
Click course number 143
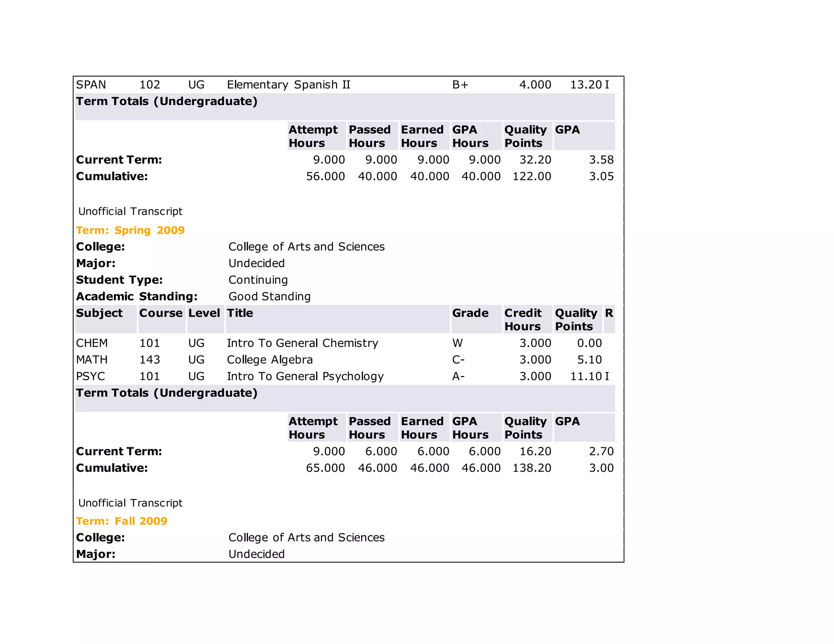[149, 360]
